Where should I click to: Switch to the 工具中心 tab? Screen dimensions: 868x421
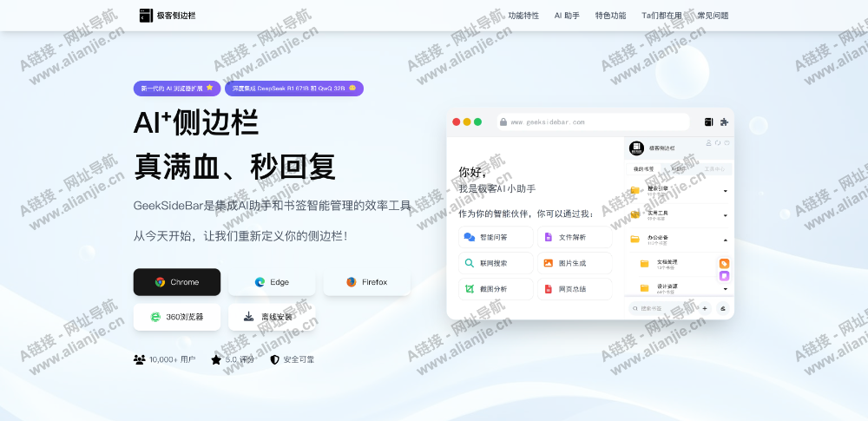coord(714,169)
